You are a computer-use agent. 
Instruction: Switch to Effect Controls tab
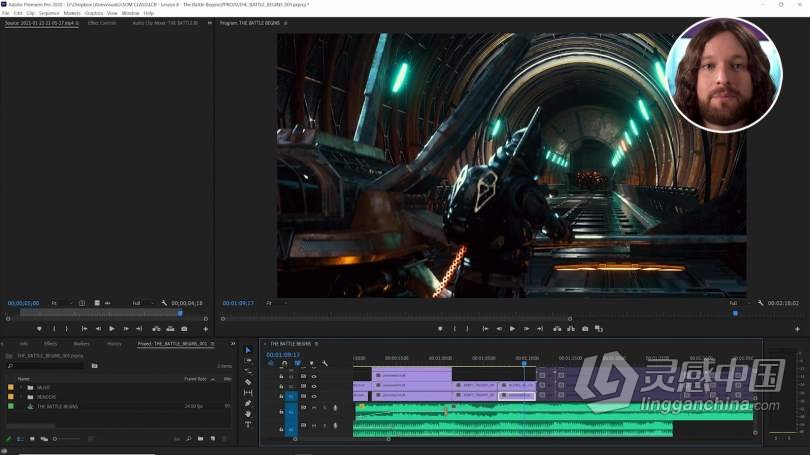pos(102,23)
